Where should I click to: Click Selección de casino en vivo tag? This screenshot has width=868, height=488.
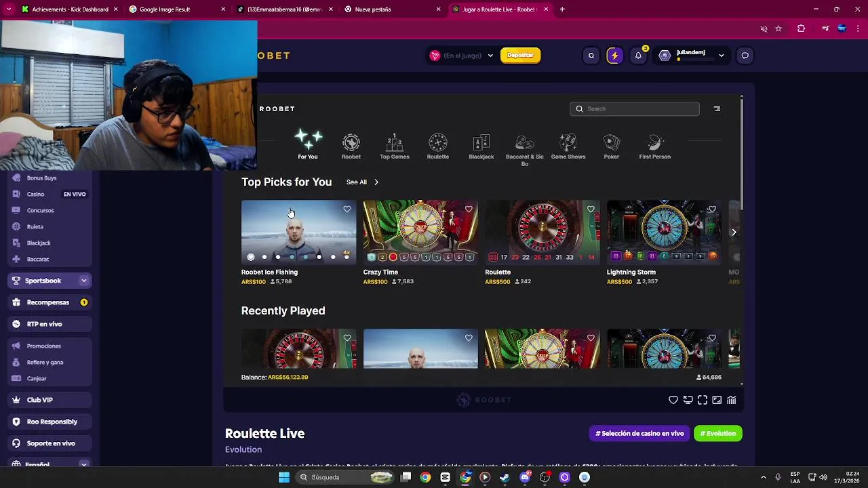pos(639,434)
